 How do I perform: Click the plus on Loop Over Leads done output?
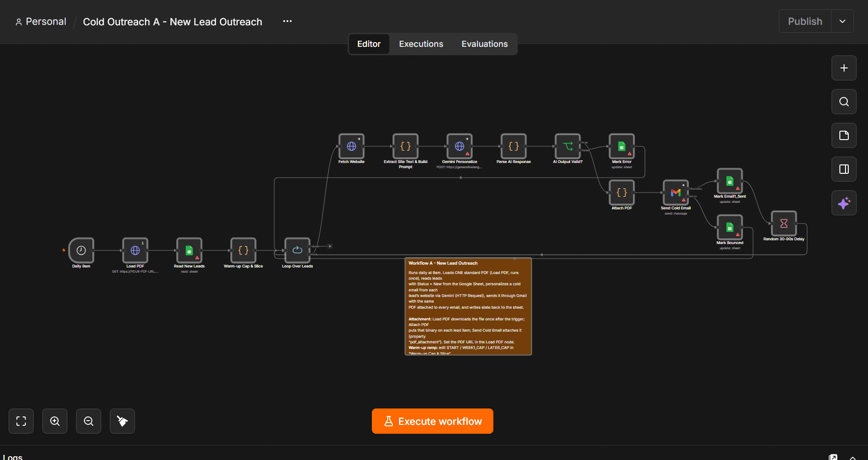(x=330, y=246)
